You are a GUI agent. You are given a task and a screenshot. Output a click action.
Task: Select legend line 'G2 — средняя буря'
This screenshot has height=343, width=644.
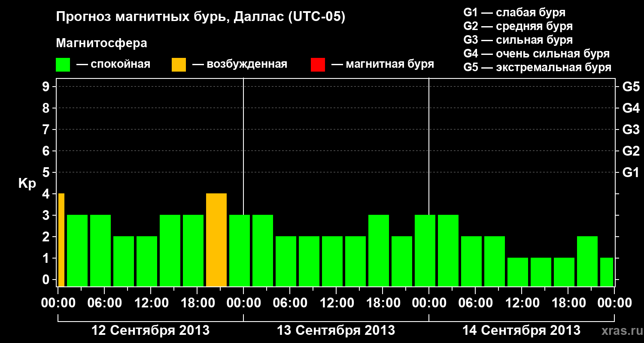518,26
